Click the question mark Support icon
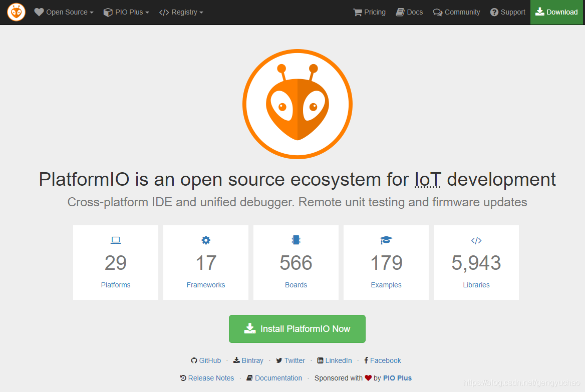Image resolution: width=585 pixels, height=392 pixels. click(x=494, y=13)
